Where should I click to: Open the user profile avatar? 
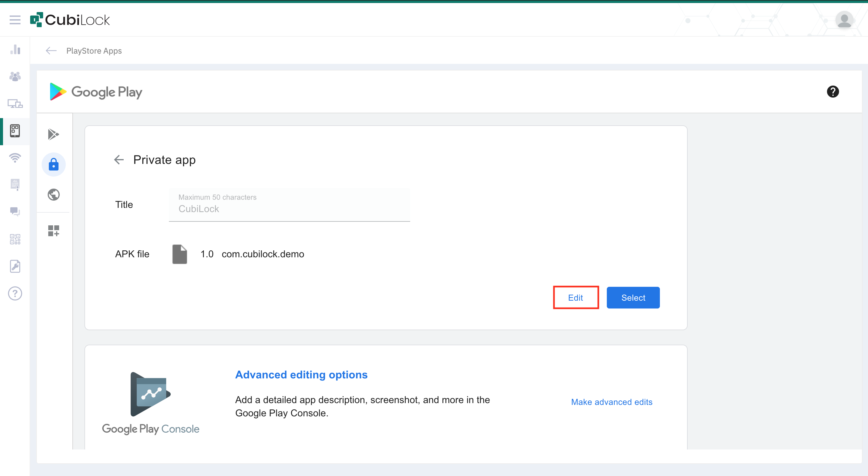(x=844, y=20)
